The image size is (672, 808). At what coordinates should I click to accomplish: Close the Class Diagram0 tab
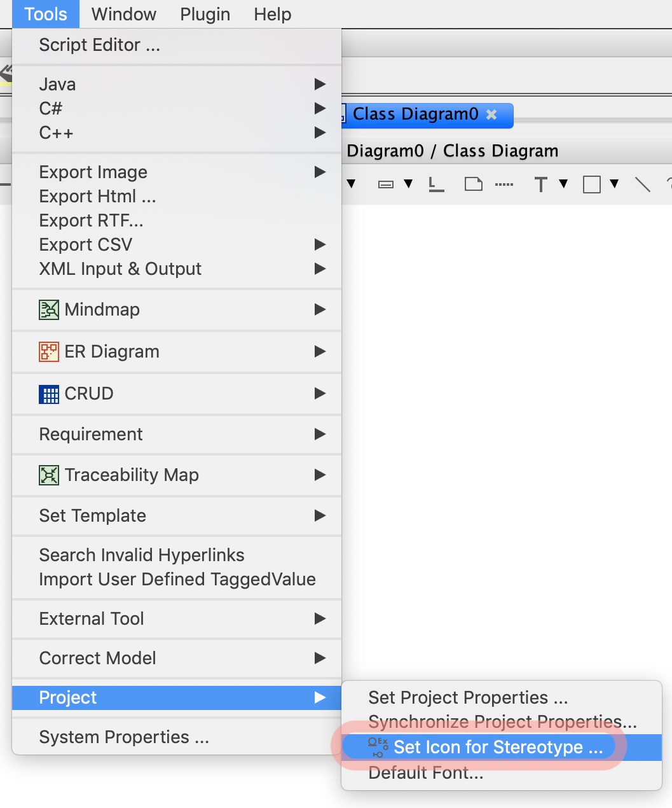point(491,115)
